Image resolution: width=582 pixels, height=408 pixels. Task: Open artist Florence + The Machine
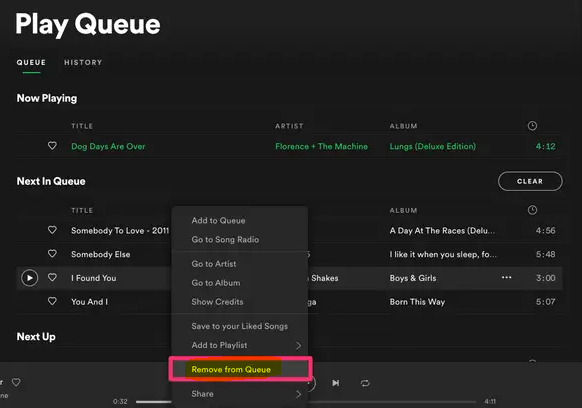pos(321,146)
